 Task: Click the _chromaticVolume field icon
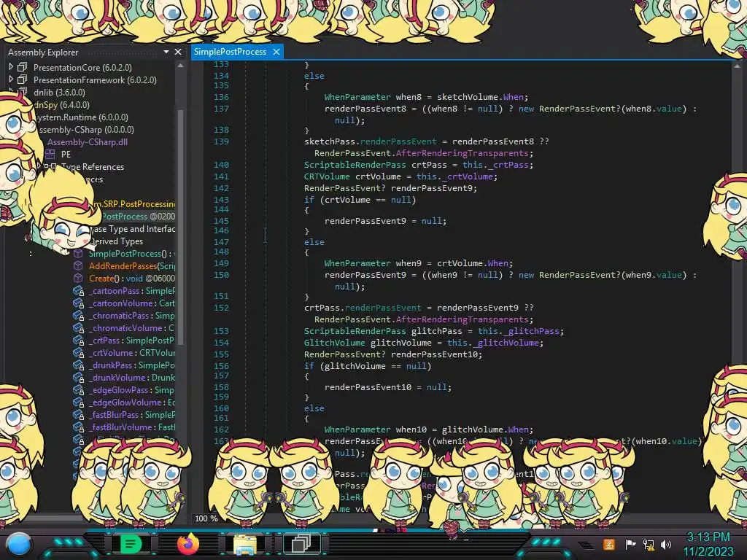[x=78, y=327]
